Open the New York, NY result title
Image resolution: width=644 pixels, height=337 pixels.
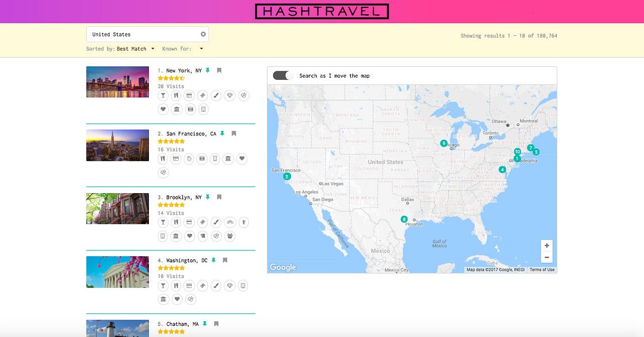(x=184, y=71)
